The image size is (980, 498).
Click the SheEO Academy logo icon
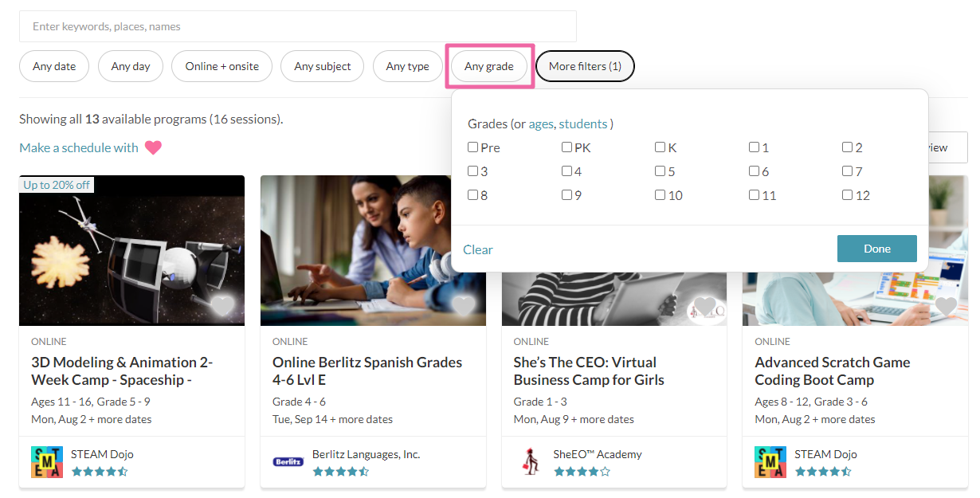[529, 461]
